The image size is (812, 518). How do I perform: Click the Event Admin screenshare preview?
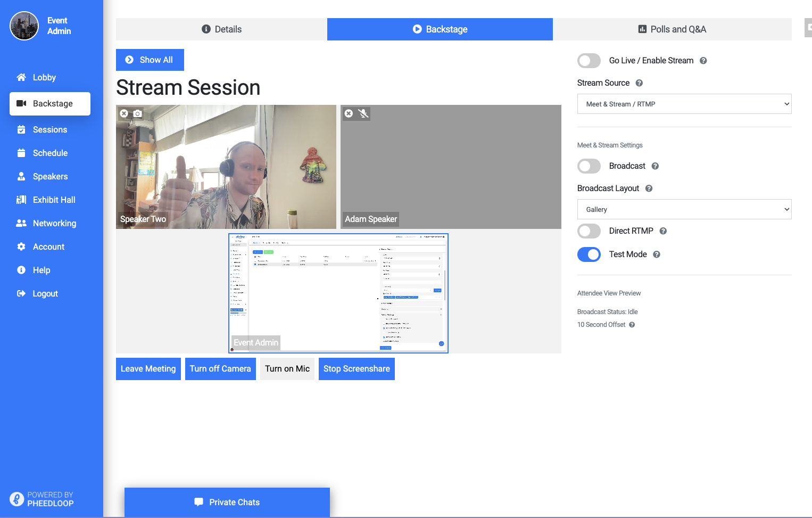pyautogui.click(x=338, y=293)
